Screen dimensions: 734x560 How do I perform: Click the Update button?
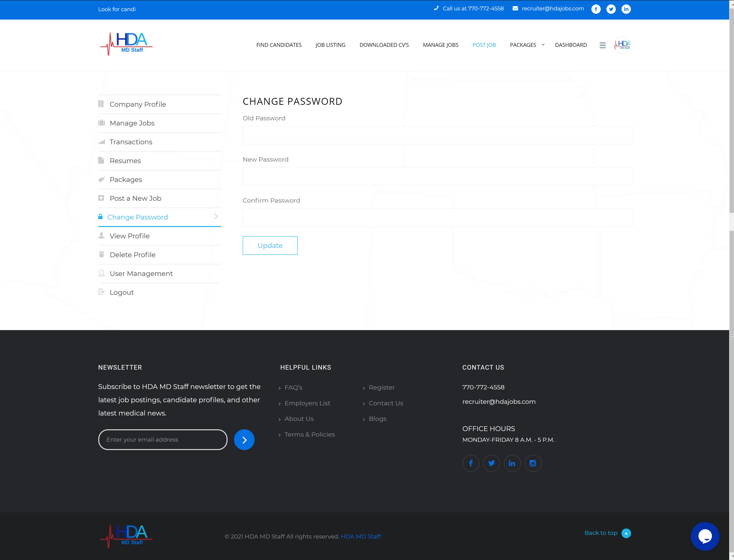click(270, 245)
